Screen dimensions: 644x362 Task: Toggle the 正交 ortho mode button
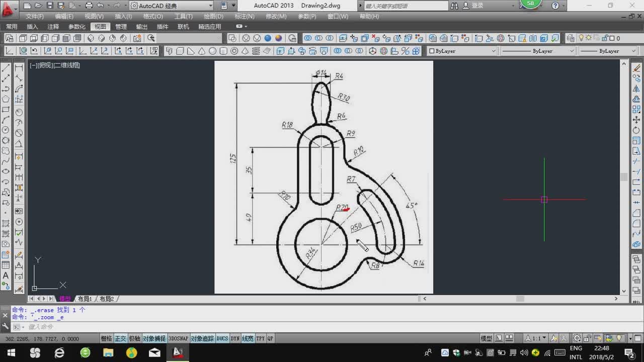[121, 339]
